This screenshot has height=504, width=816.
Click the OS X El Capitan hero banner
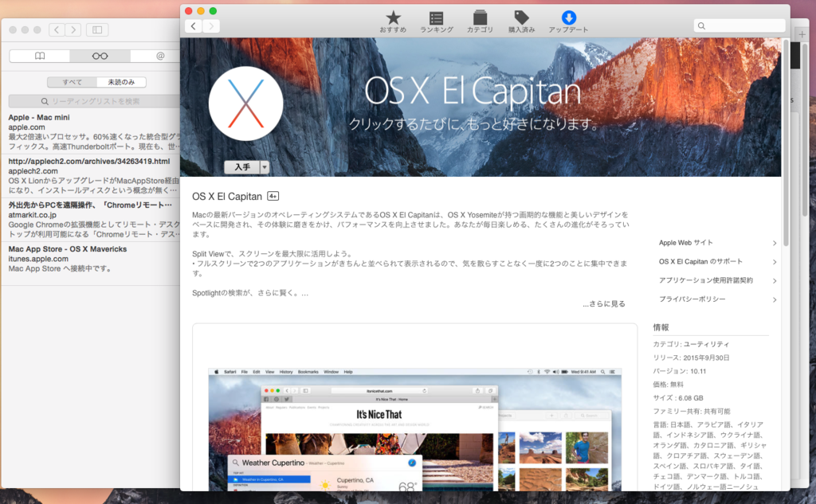(x=481, y=107)
